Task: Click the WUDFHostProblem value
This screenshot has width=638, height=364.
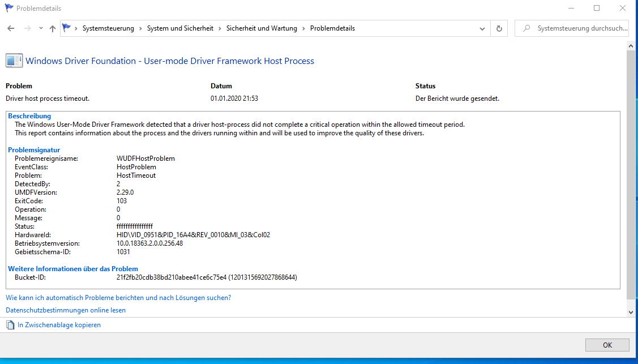Action: tap(145, 158)
